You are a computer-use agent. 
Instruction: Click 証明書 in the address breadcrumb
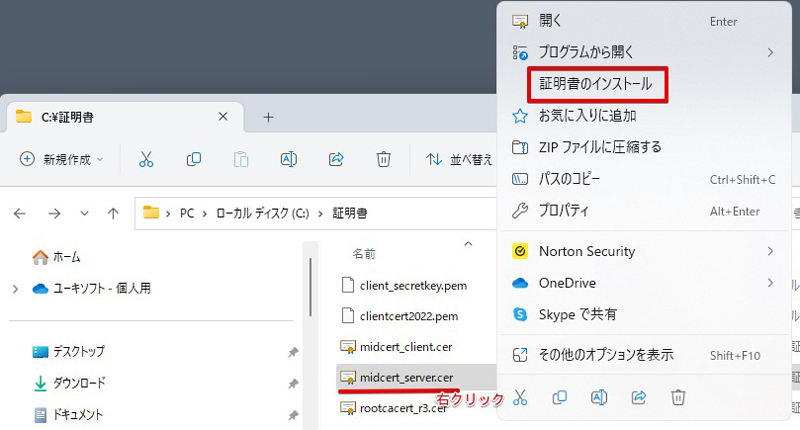pos(350,213)
